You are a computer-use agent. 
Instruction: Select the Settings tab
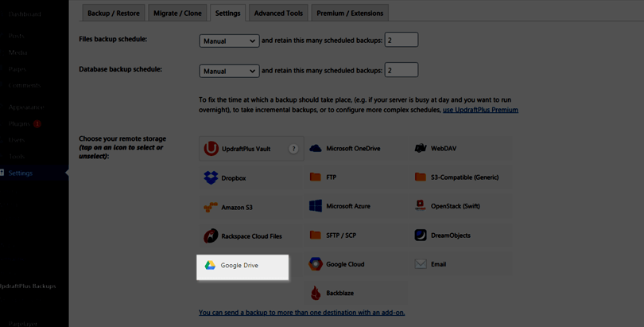(228, 14)
